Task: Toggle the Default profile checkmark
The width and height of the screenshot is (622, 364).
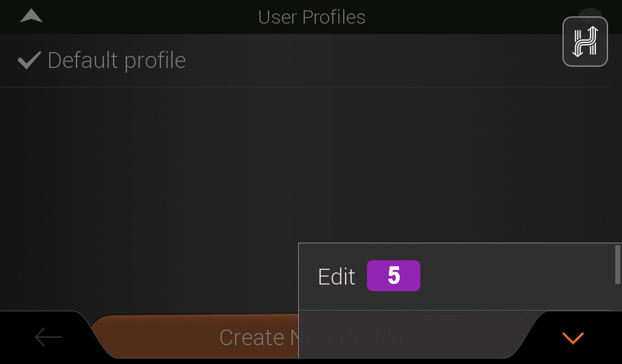Action: tap(29, 60)
